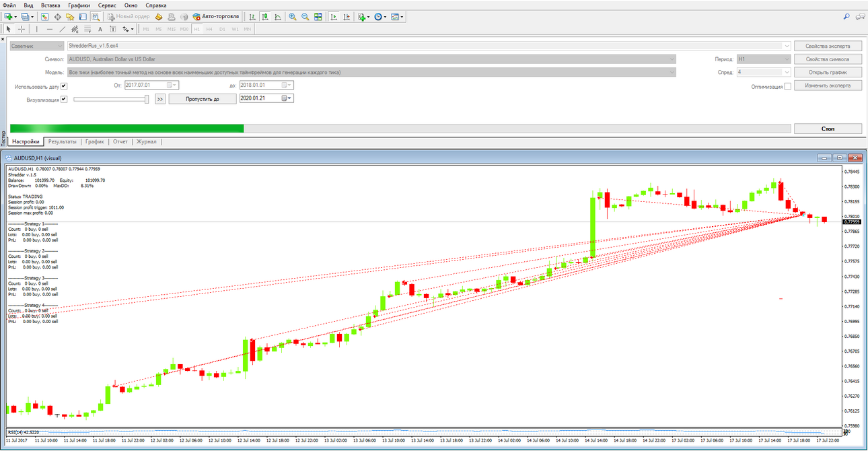The height and width of the screenshot is (451, 868).
Task: Open the Profiles toolbar icon
Action: point(25,16)
